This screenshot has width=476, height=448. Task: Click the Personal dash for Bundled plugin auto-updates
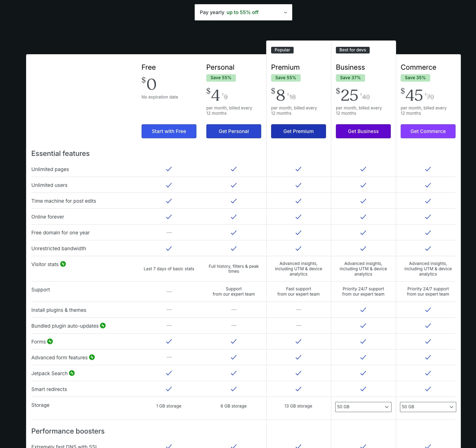coord(234,326)
